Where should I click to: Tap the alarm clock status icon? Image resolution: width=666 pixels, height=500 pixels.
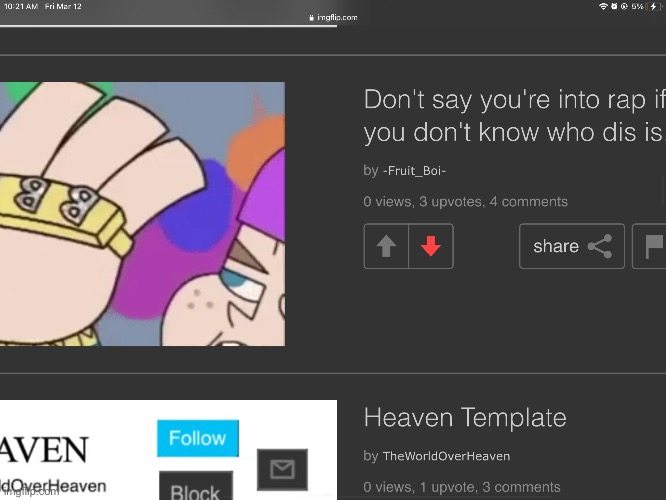614,6
